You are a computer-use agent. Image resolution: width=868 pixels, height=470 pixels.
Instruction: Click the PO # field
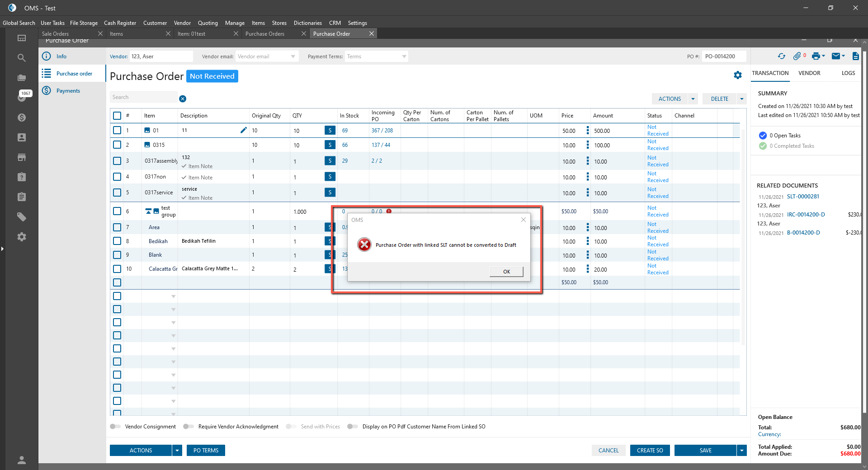click(x=724, y=56)
